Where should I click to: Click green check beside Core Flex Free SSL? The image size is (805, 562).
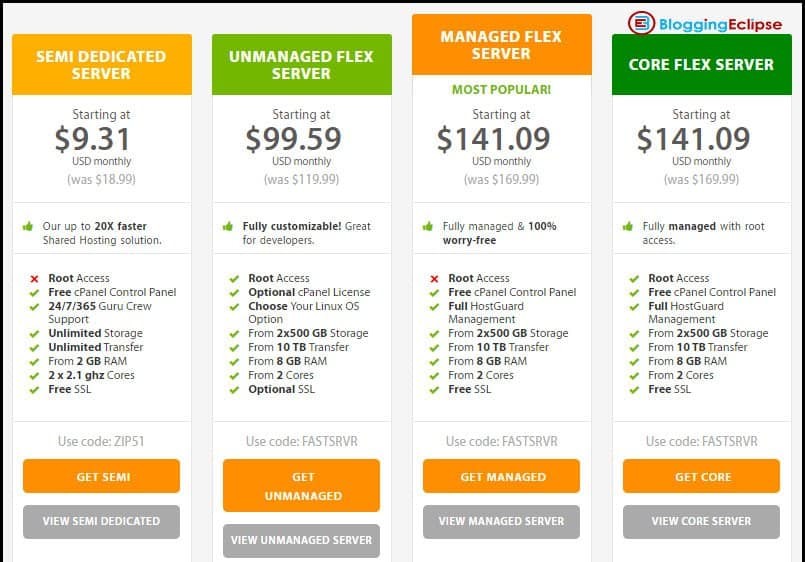coord(634,390)
